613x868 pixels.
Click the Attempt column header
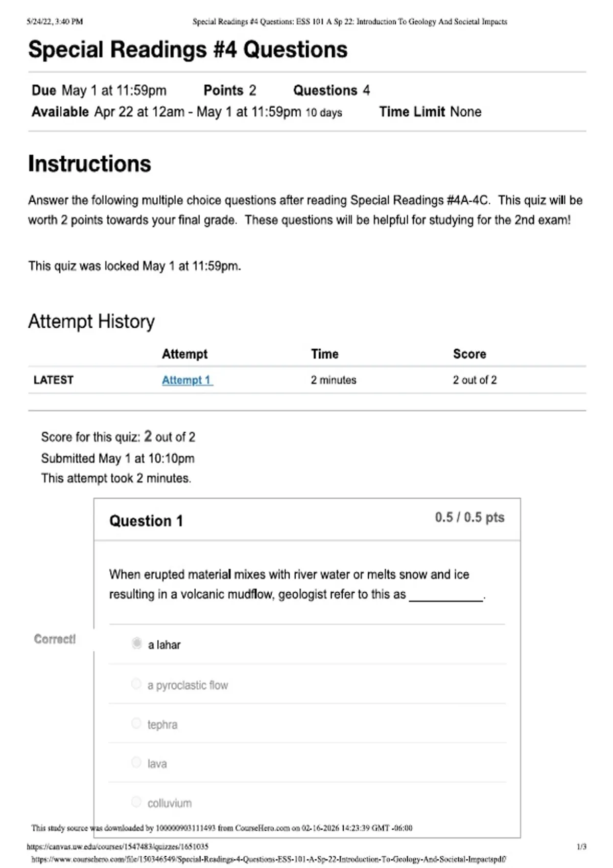pyautogui.click(x=184, y=354)
